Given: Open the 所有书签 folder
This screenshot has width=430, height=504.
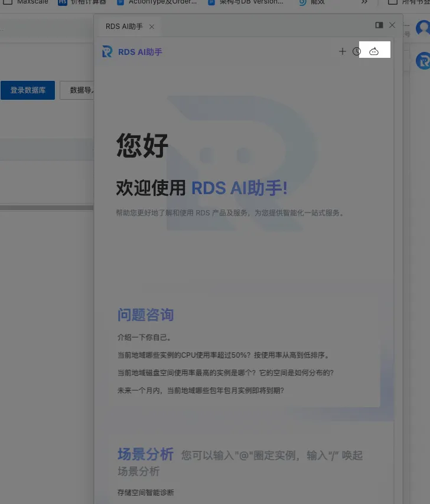Looking at the screenshot, I should click(x=409, y=2).
